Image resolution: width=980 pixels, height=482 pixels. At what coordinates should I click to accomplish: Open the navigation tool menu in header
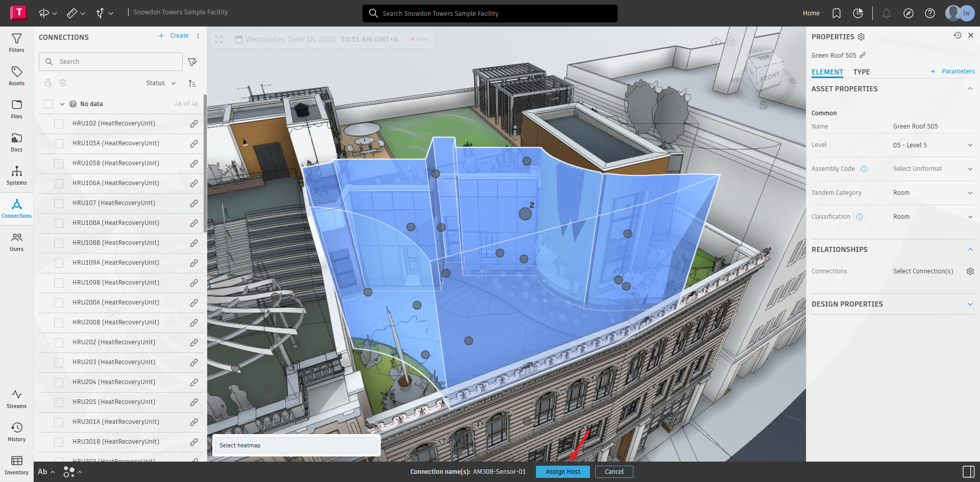[x=104, y=13]
